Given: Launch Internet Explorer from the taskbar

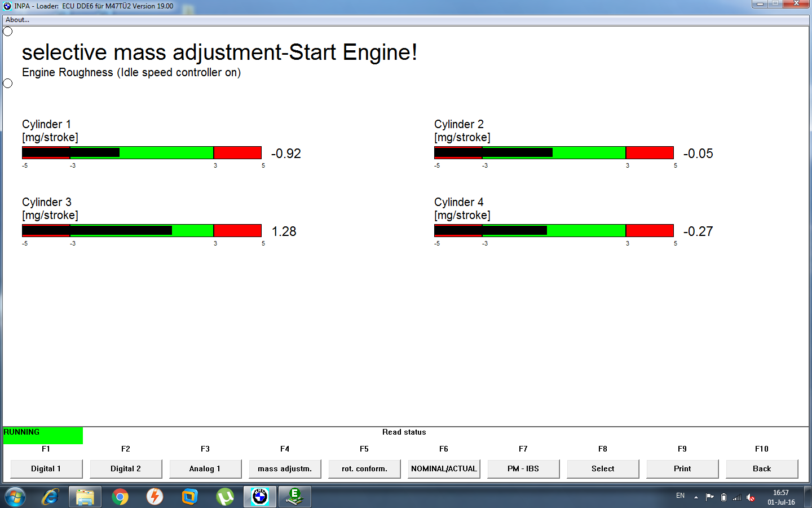Looking at the screenshot, I should pyautogui.click(x=50, y=497).
